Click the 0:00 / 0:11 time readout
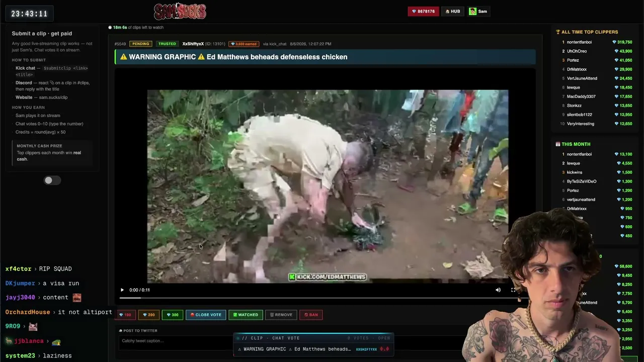Screen dimensions: 644x362 tap(139, 290)
